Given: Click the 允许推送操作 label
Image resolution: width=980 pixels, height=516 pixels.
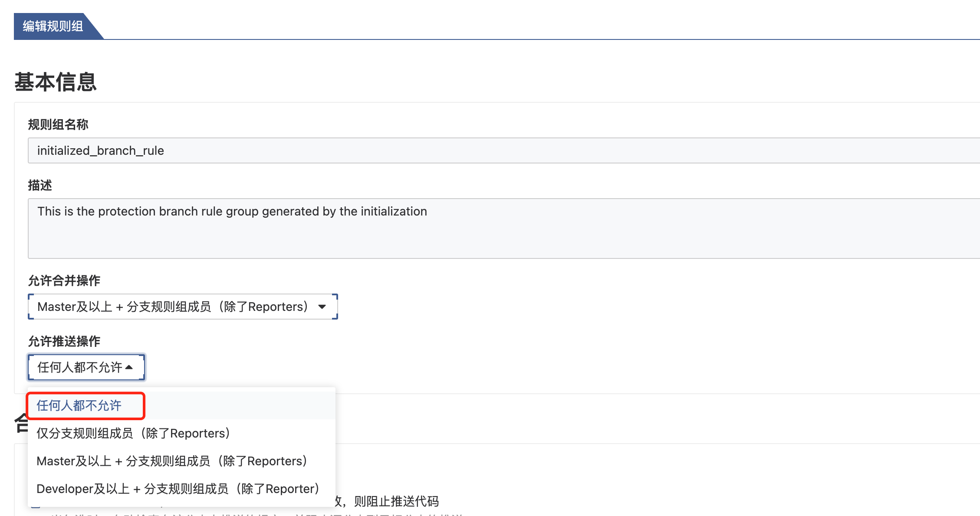Looking at the screenshot, I should click(x=64, y=342).
